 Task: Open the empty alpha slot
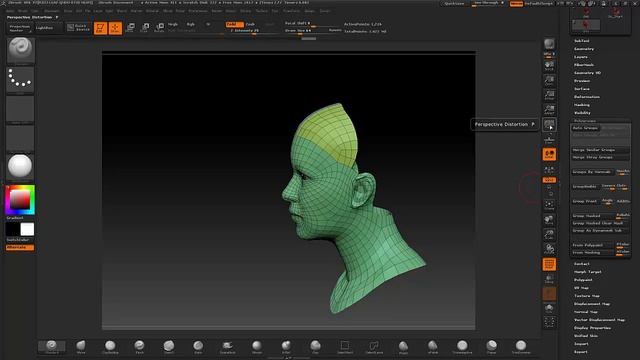point(20,109)
